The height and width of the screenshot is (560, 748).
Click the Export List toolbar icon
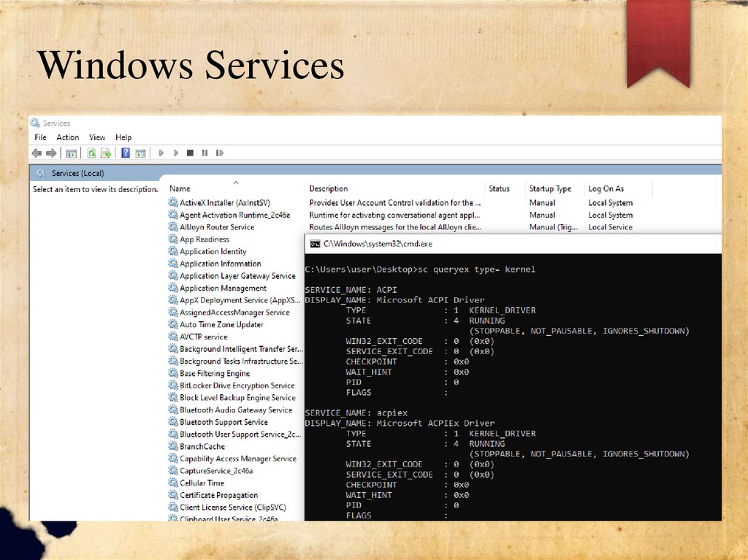click(x=106, y=153)
